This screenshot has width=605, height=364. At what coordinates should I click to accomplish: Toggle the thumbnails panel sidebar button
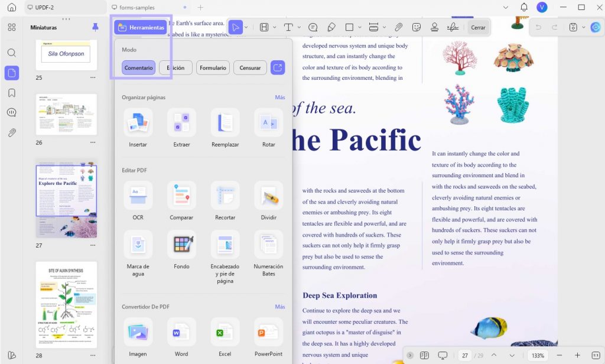pyautogui.click(x=12, y=73)
